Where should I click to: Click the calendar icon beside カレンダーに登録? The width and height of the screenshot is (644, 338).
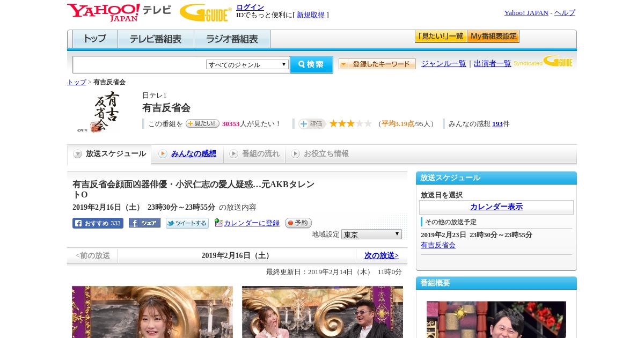218,223
